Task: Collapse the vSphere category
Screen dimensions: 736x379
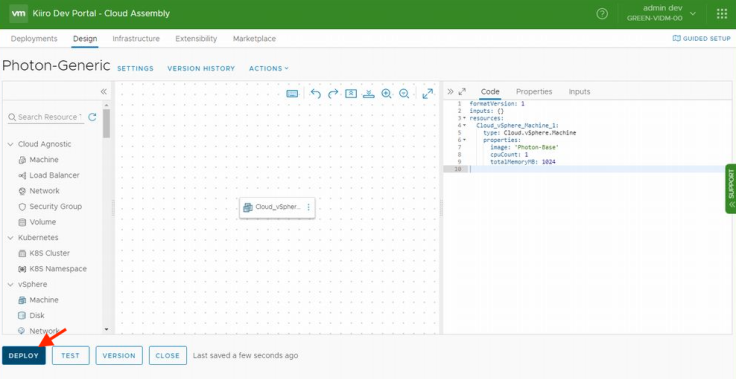Action: pos(10,285)
